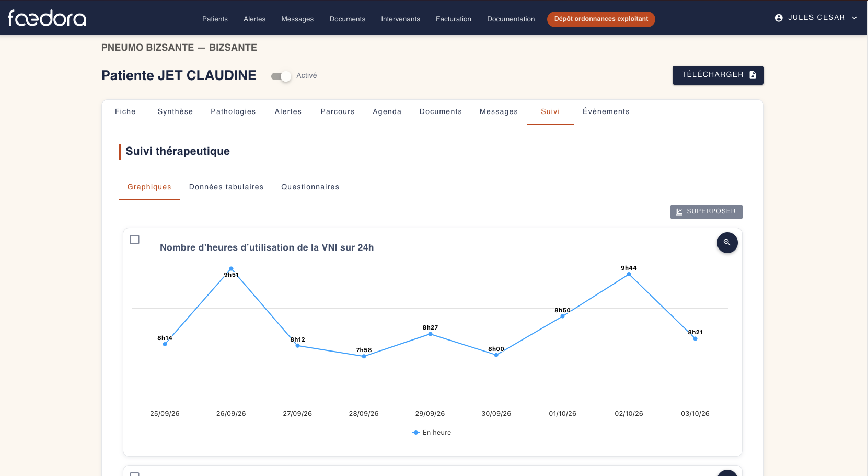
Task: Switch to the Fiche tab
Action: coord(125,112)
